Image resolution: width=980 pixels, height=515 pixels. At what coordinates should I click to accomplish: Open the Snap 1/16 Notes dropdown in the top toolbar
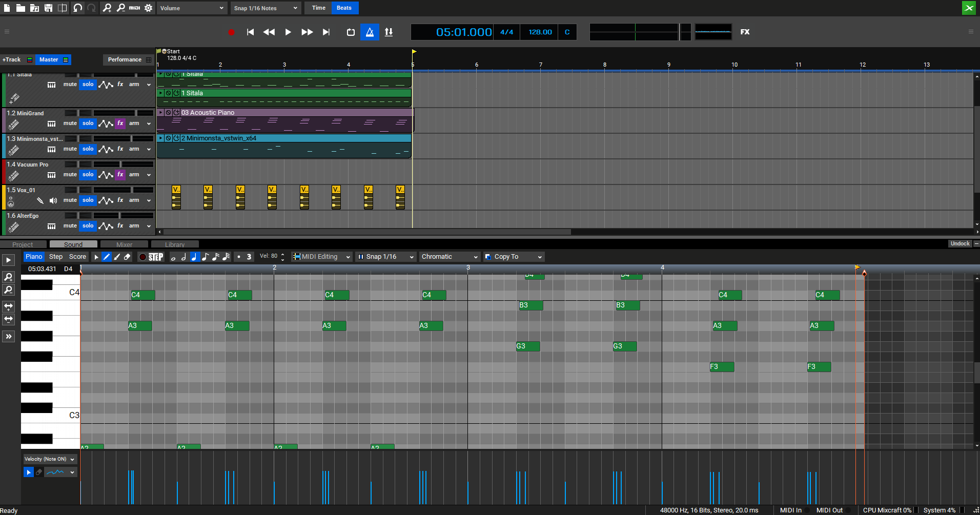[x=266, y=8]
